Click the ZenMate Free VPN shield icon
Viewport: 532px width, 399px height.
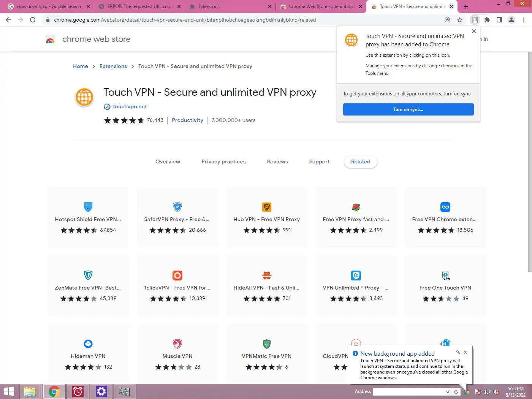(x=88, y=275)
